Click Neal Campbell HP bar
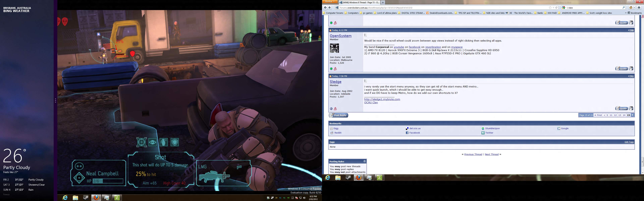This screenshot has height=201, width=644. [108, 181]
